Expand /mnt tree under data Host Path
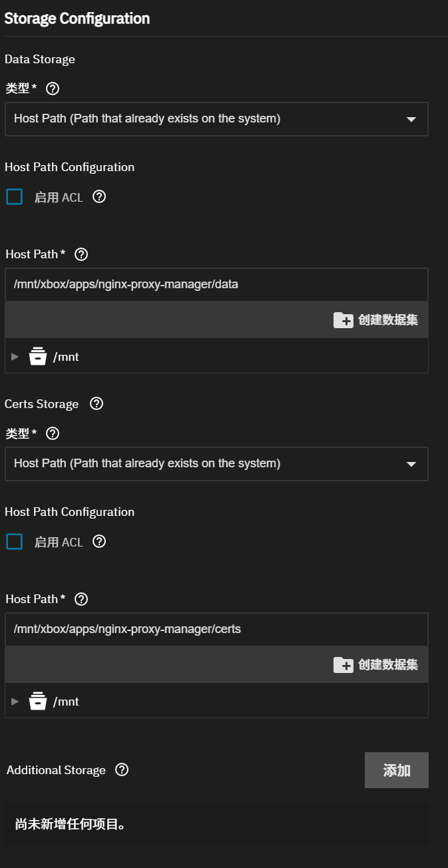448x868 pixels. point(15,356)
